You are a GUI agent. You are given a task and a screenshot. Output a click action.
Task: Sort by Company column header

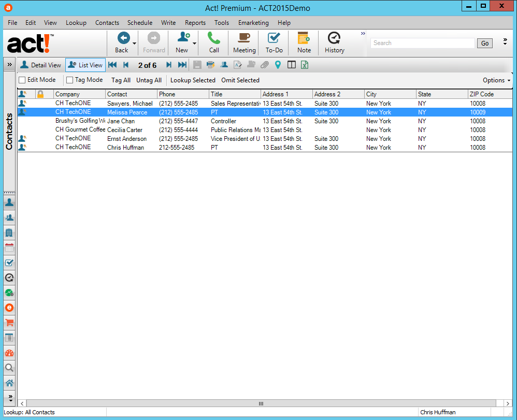click(x=79, y=94)
